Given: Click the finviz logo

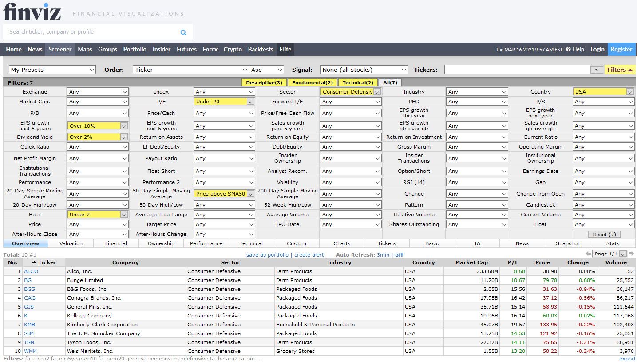Looking at the screenshot, I should 32,12.
